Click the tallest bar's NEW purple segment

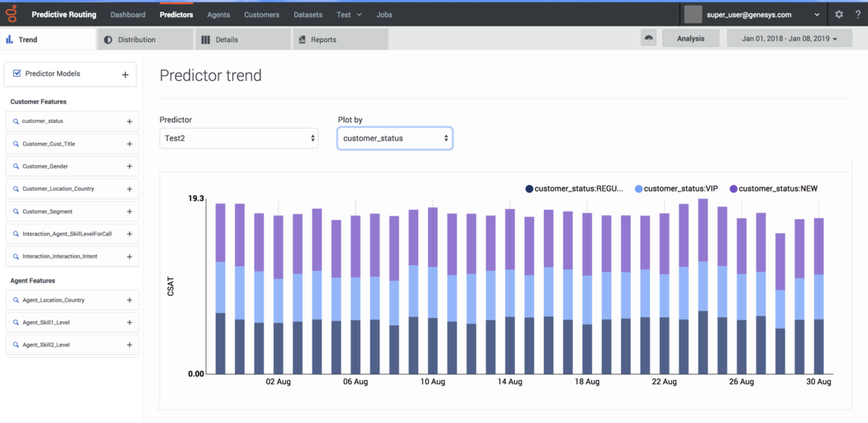point(703,230)
